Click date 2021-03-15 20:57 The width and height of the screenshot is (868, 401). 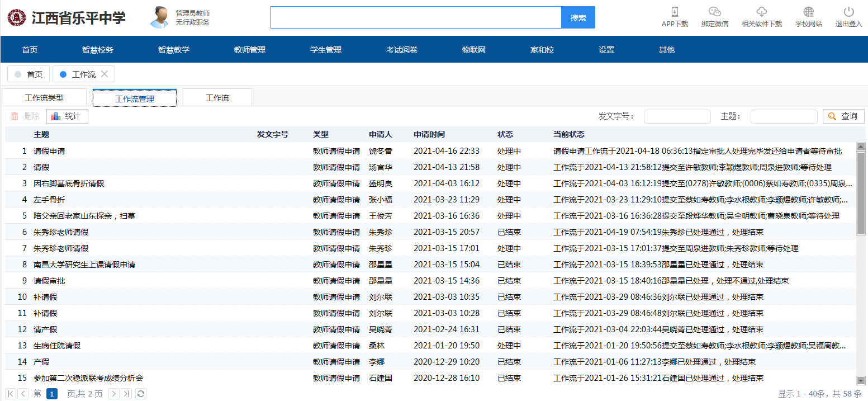point(447,232)
